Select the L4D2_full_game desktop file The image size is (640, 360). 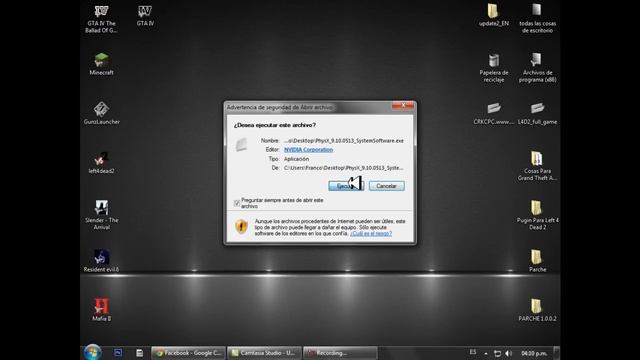[x=537, y=113]
